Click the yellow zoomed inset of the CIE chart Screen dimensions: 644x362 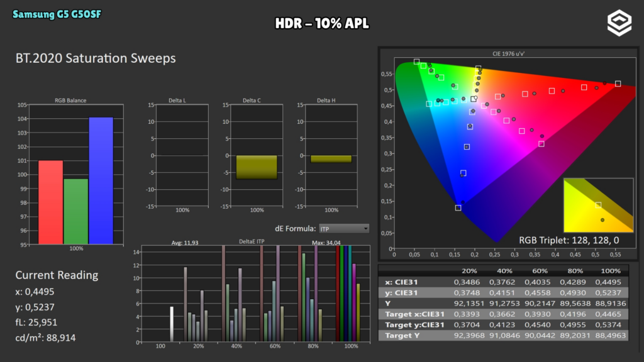point(599,206)
